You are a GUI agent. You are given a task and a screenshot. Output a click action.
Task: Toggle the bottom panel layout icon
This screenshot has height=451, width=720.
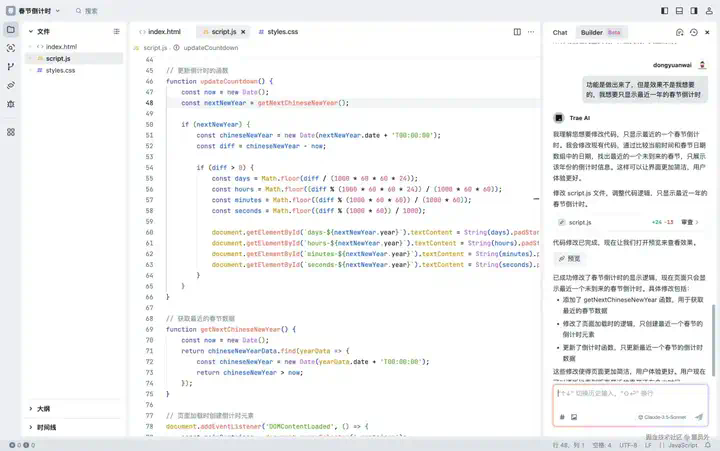[679, 11]
